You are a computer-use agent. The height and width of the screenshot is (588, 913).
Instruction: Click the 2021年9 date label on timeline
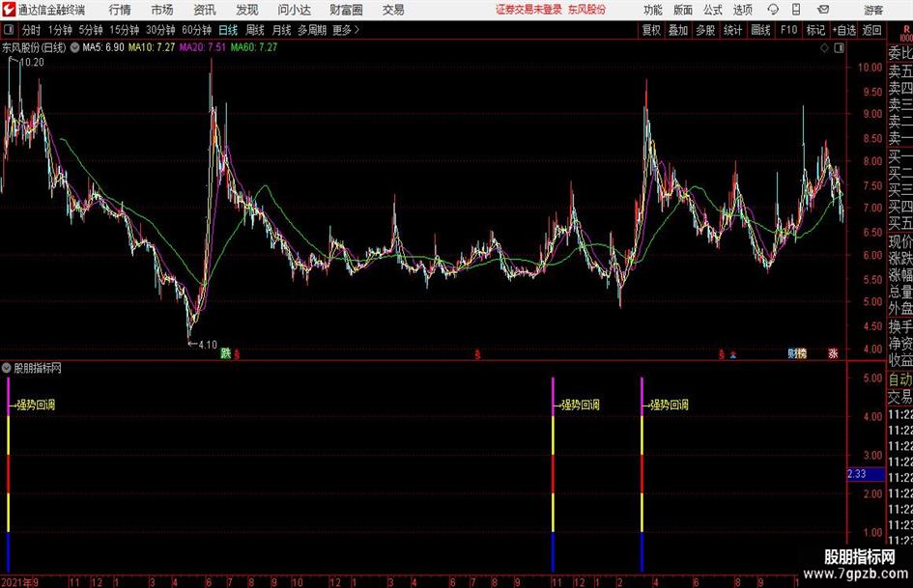click(19, 582)
